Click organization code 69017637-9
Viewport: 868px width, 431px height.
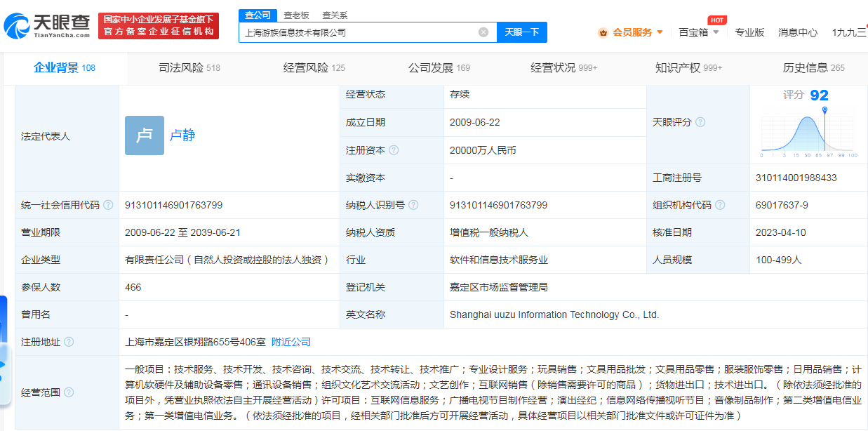pos(782,205)
